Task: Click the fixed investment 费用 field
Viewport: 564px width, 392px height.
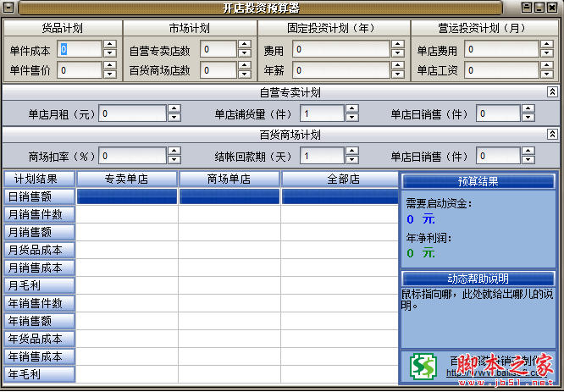Action: click(x=342, y=49)
